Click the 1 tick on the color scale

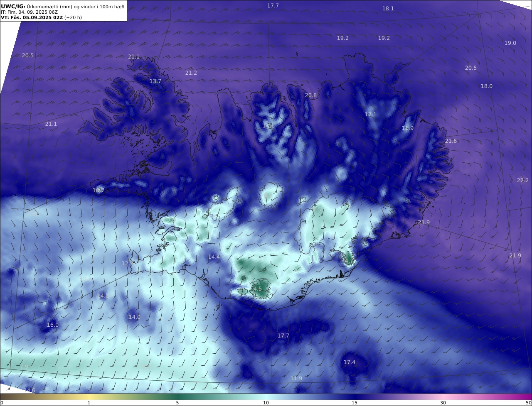[x=89, y=403]
